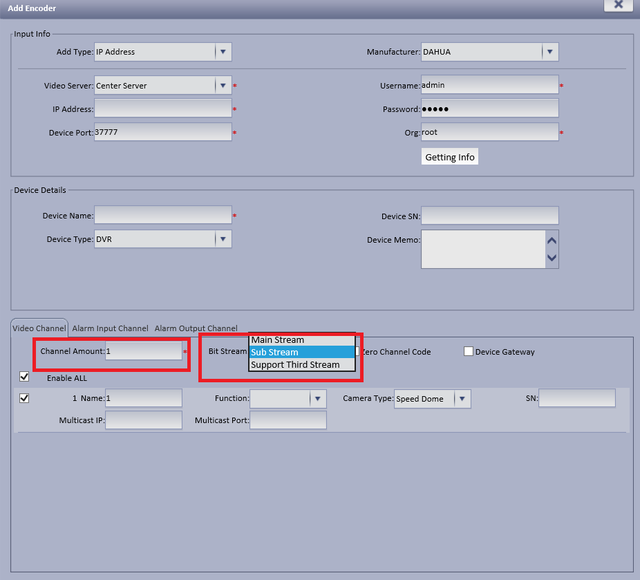The image size is (640, 580).
Task: Click inside the Device Memo text area
Action: tap(483, 249)
